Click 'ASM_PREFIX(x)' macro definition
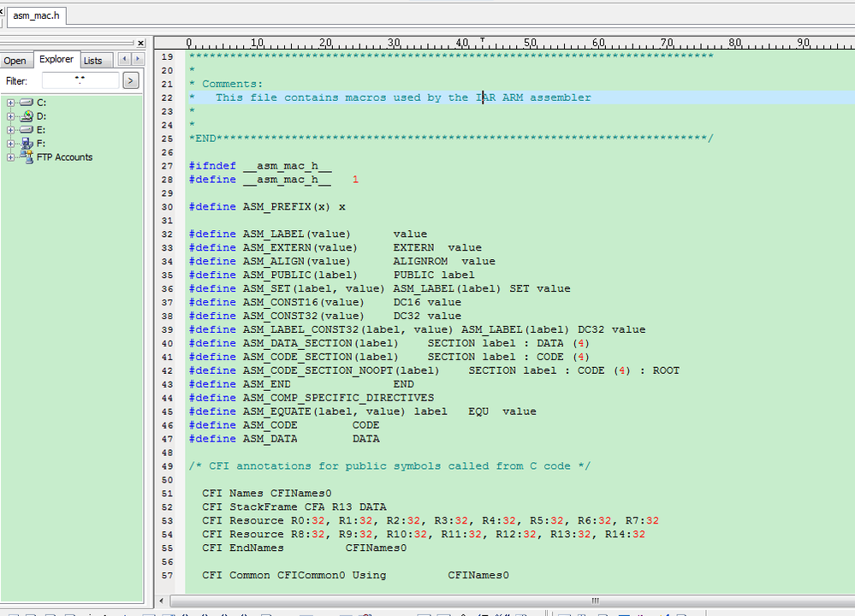This screenshot has height=616, width=855. [x=286, y=206]
